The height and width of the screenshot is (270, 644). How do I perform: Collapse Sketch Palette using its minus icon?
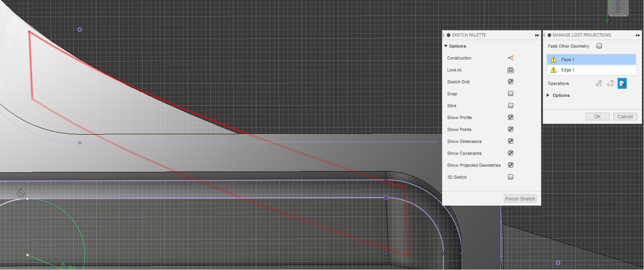pos(449,35)
